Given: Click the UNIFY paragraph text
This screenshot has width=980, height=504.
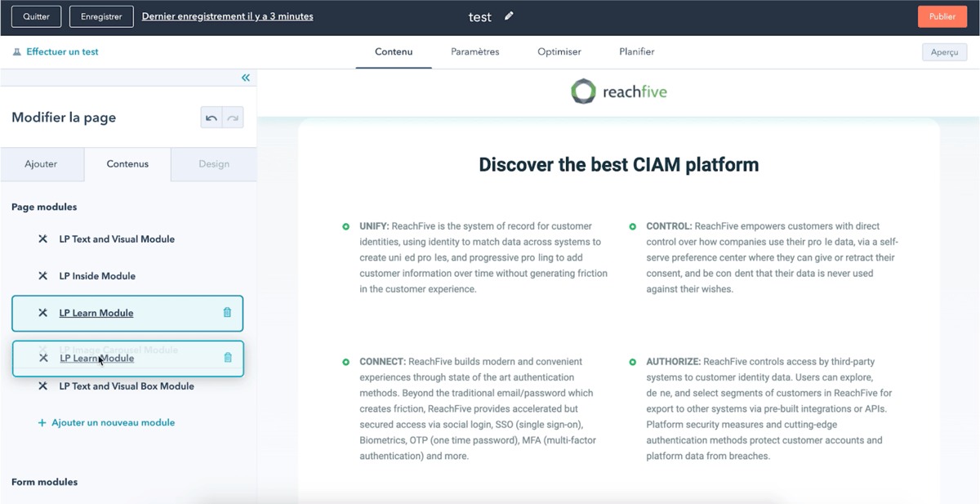Looking at the screenshot, I should [x=483, y=257].
